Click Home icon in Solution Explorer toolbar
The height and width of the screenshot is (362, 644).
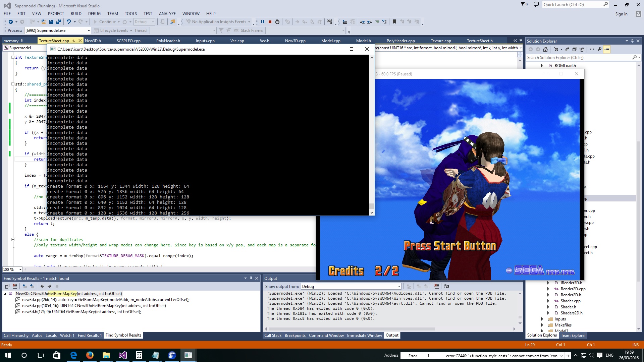(x=545, y=49)
